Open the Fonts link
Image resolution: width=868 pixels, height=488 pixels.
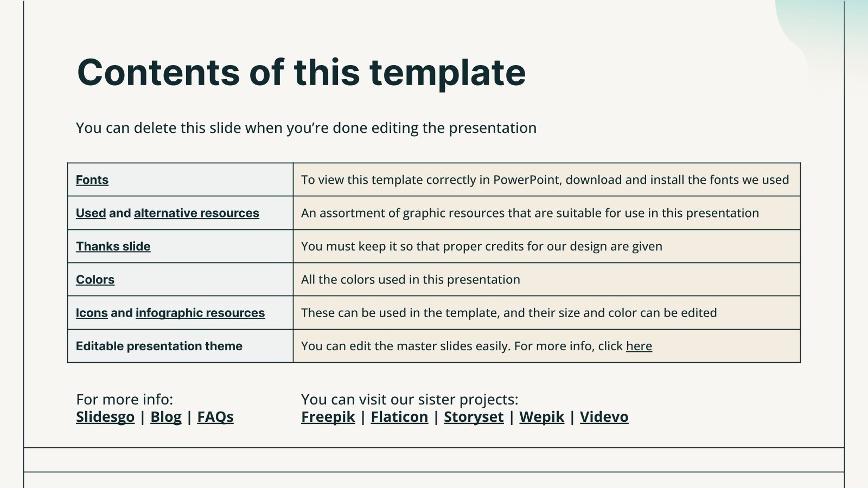tap(92, 180)
